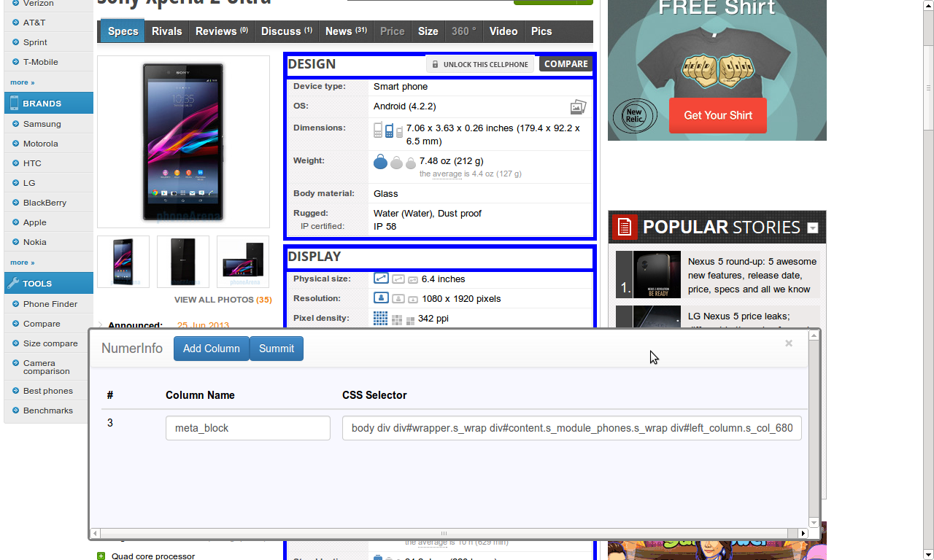Open the Discuss tab
Viewport: 934px width, 560px height.
287,31
